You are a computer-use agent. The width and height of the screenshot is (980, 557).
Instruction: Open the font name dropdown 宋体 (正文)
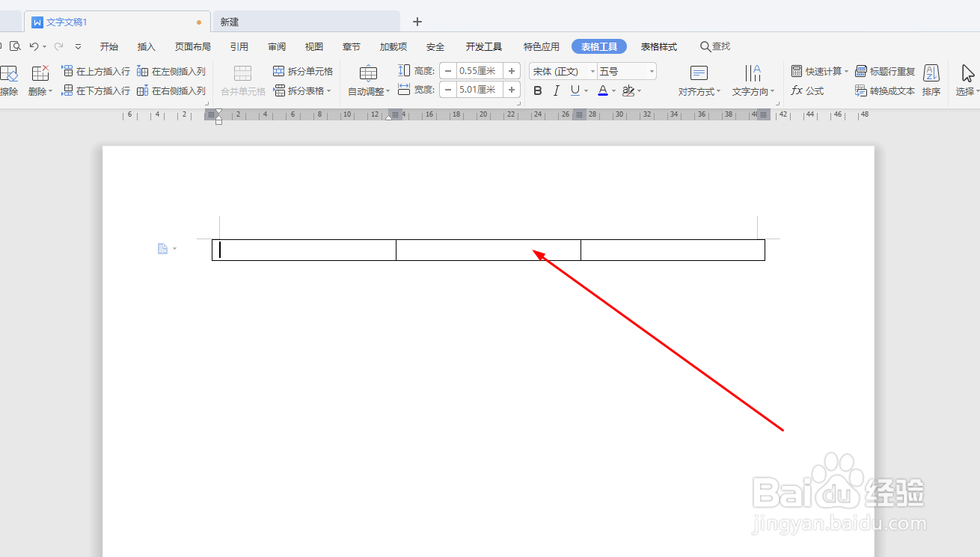tap(563, 72)
